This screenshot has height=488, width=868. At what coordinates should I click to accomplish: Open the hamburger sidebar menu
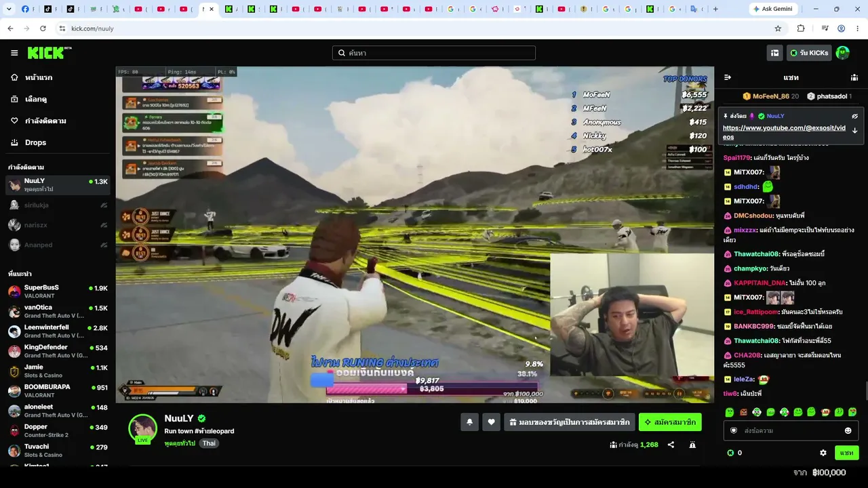[14, 53]
